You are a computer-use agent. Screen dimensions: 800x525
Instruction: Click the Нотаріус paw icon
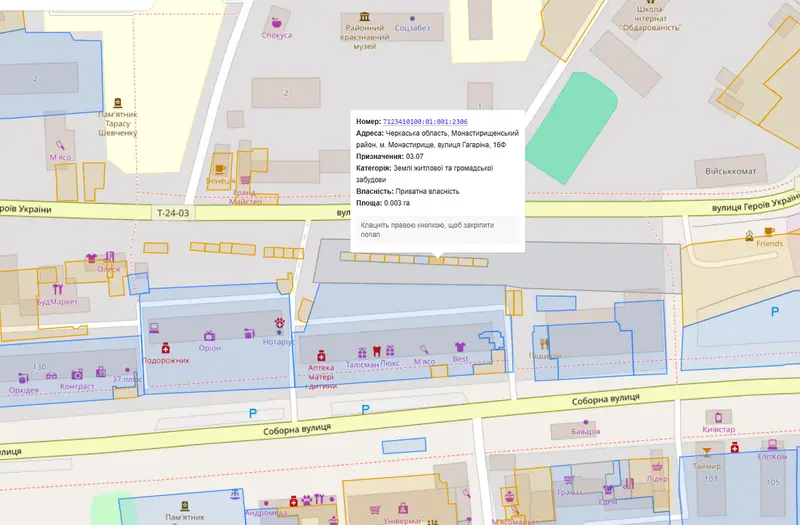click(x=279, y=323)
